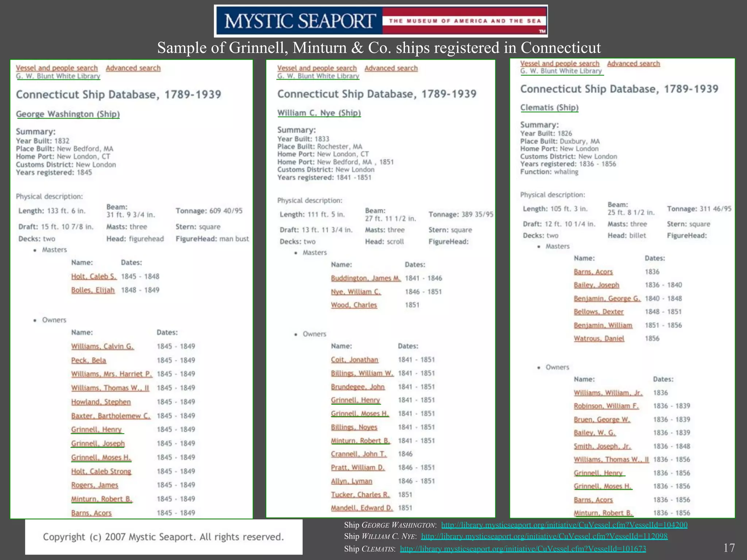Viewport: 747px width, 560px height.
Task: Open master 'Benjamin, George G.' link
Action: tap(607, 299)
